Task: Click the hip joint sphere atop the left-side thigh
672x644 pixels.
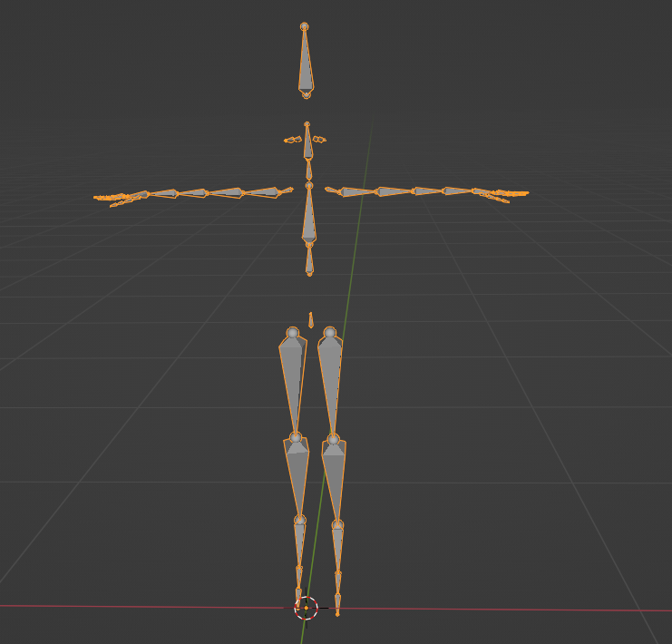Action: [x=293, y=334]
